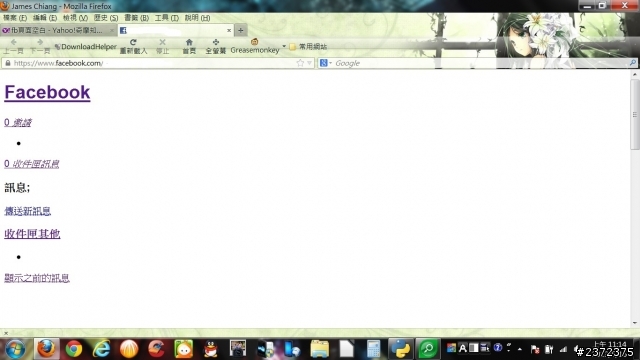Expand the Greasemonkey dropdown arrow
The height and width of the screenshot is (360, 640).
284,46
